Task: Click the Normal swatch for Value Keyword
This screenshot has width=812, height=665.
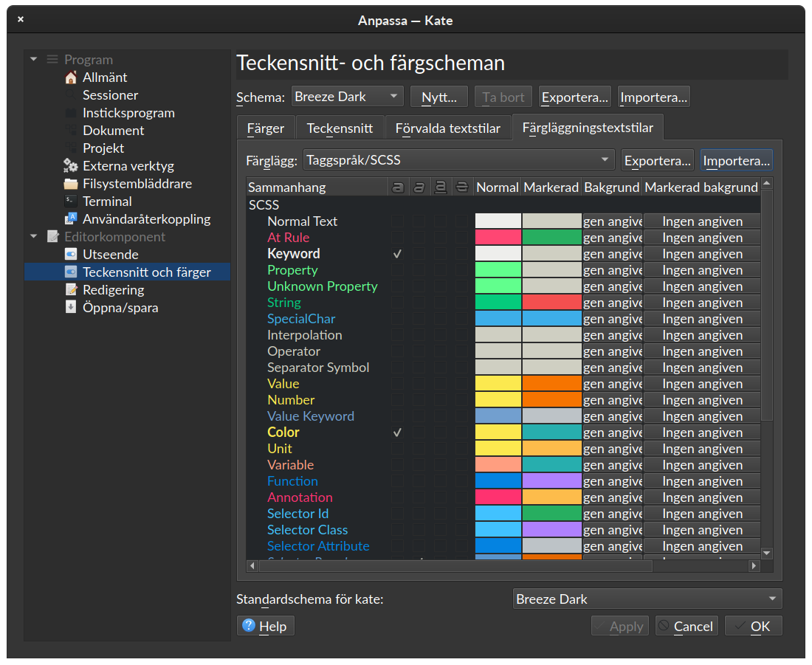Action: (x=498, y=416)
